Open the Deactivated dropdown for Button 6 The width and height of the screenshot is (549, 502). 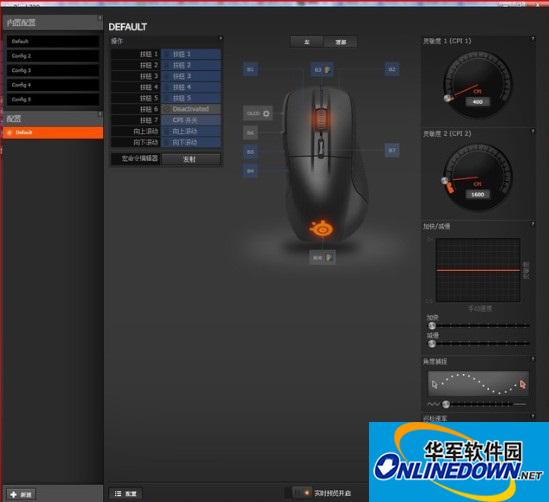click(191, 109)
